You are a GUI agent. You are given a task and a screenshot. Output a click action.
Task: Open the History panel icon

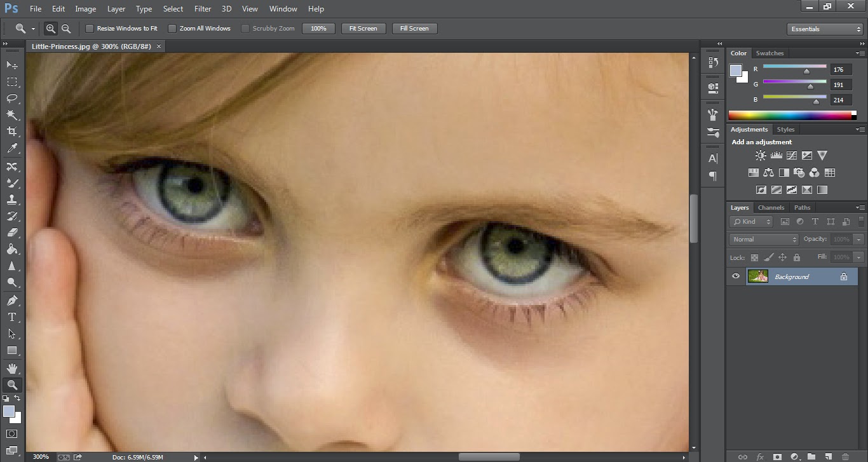[713, 62]
